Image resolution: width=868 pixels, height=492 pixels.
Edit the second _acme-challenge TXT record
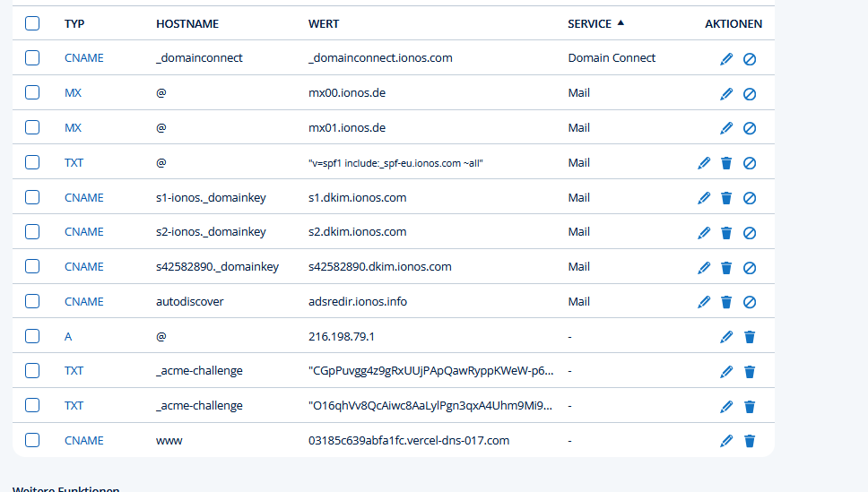[x=726, y=406]
